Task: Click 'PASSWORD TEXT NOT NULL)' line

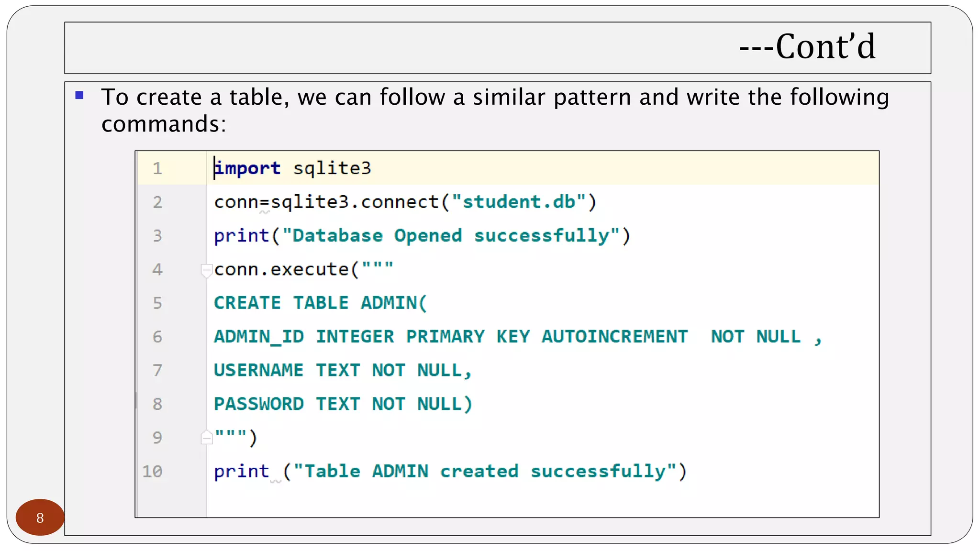Action: (343, 404)
